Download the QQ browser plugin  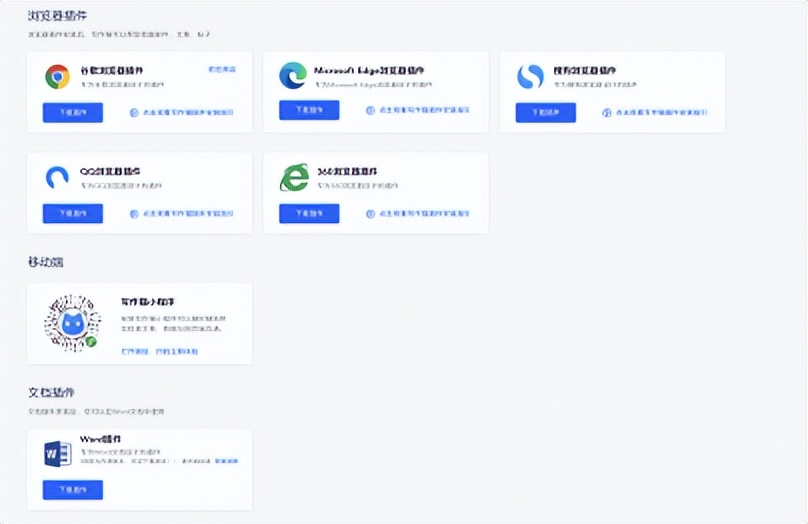(73, 213)
